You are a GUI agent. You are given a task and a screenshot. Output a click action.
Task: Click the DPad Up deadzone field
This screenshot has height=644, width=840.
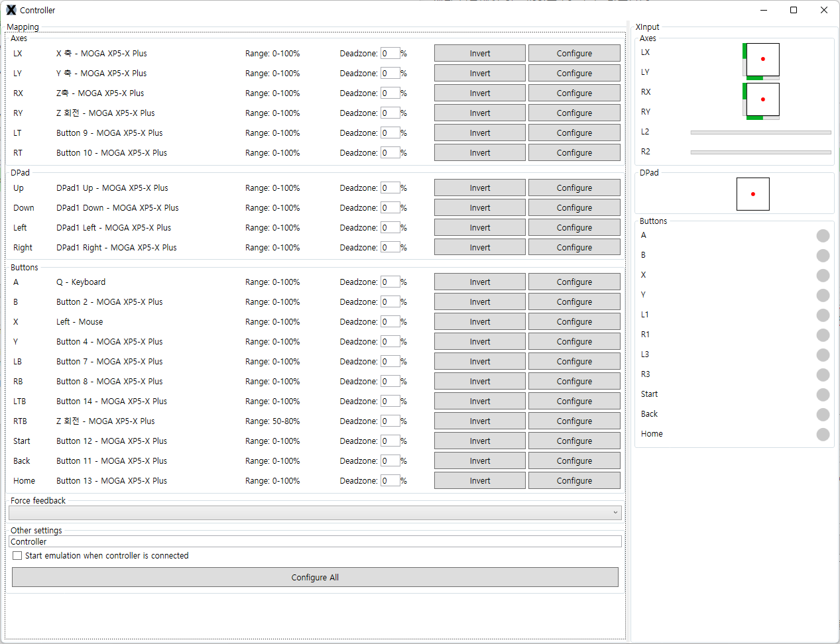point(390,188)
